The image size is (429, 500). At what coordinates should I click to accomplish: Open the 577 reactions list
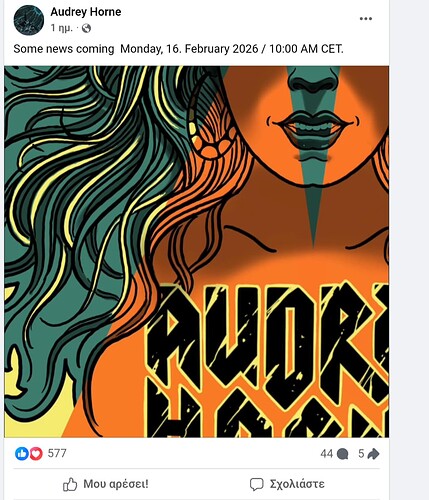click(x=57, y=453)
